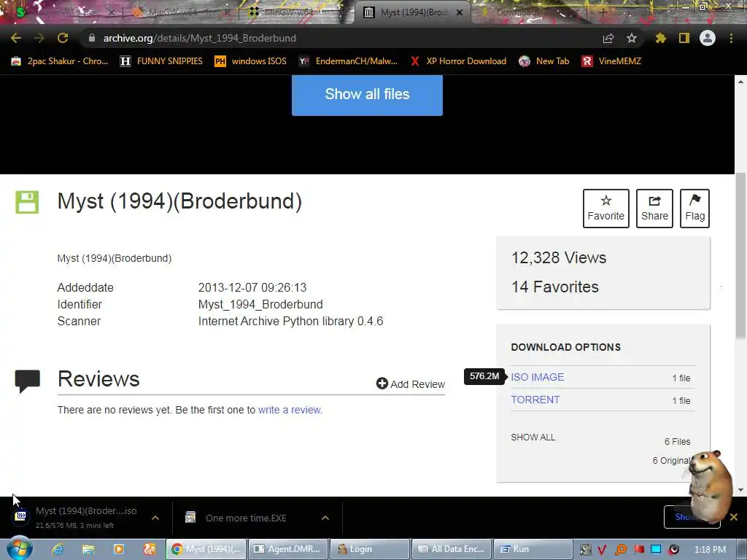Click the Favorite button
This screenshot has height=560, width=747.
pyautogui.click(x=605, y=209)
